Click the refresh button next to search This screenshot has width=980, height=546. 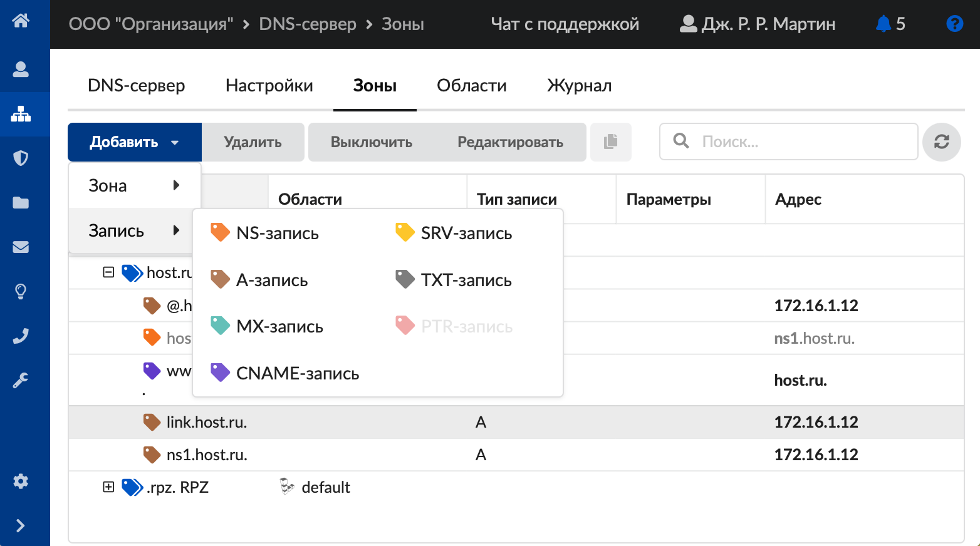(x=941, y=142)
